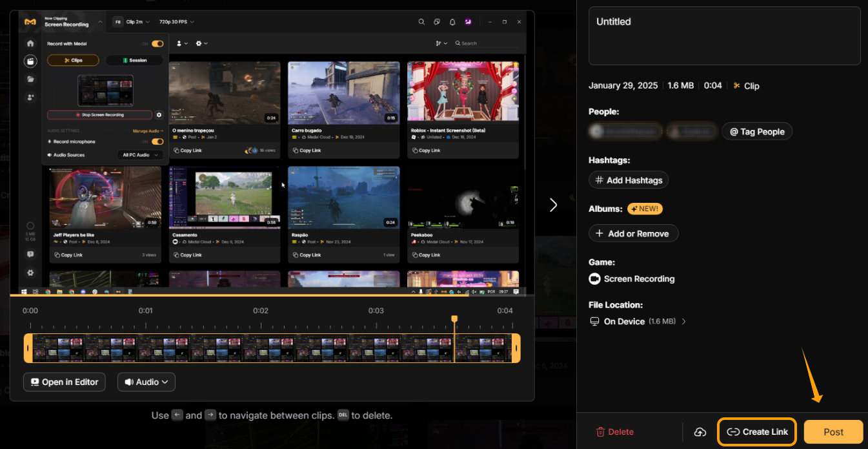Click Copy Link under Peekaboo
This screenshot has height=449, width=868.
coord(426,255)
